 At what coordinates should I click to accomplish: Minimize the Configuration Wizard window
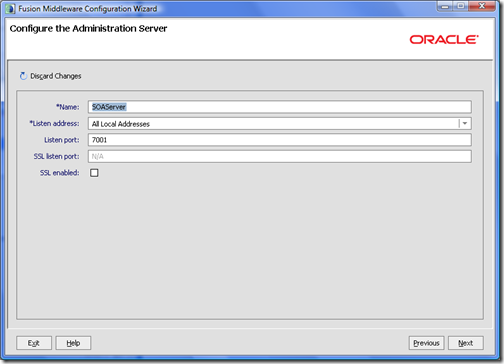click(445, 6)
